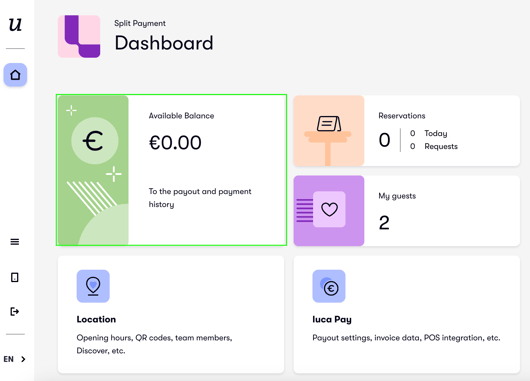
Task: View today's reservations count
Action: [429, 133]
